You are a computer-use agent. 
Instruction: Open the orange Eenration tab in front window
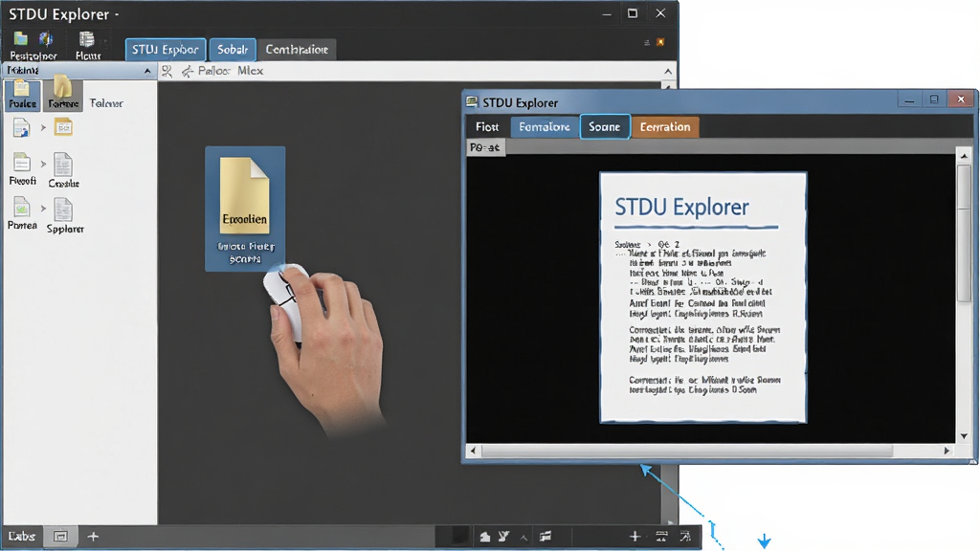665,127
